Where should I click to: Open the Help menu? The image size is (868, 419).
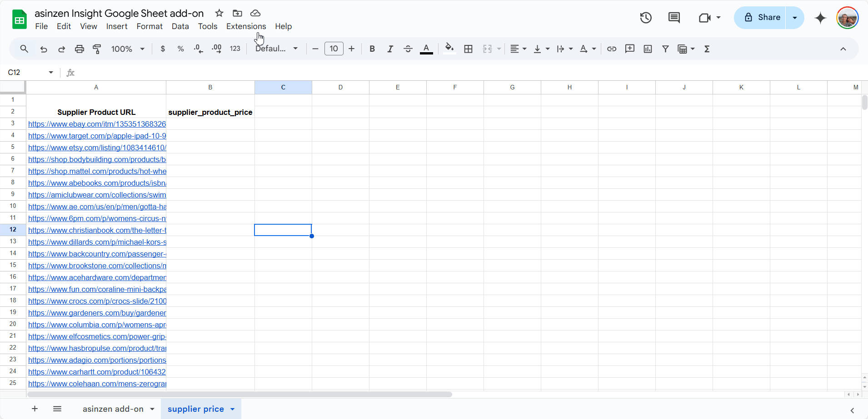click(x=283, y=26)
